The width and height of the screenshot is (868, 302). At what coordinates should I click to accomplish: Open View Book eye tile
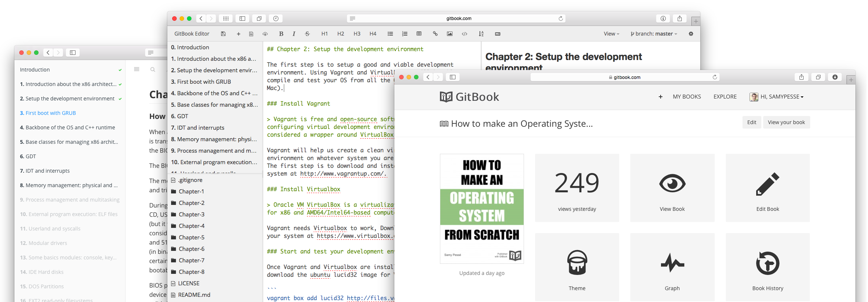pyautogui.click(x=672, y=188)
